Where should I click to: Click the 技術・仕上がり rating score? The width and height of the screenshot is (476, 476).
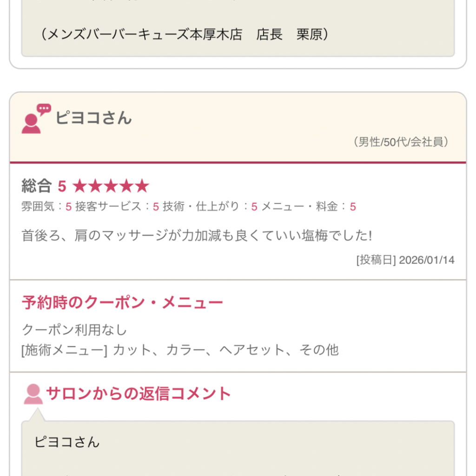pyautogui.click(x=254, y=207)
